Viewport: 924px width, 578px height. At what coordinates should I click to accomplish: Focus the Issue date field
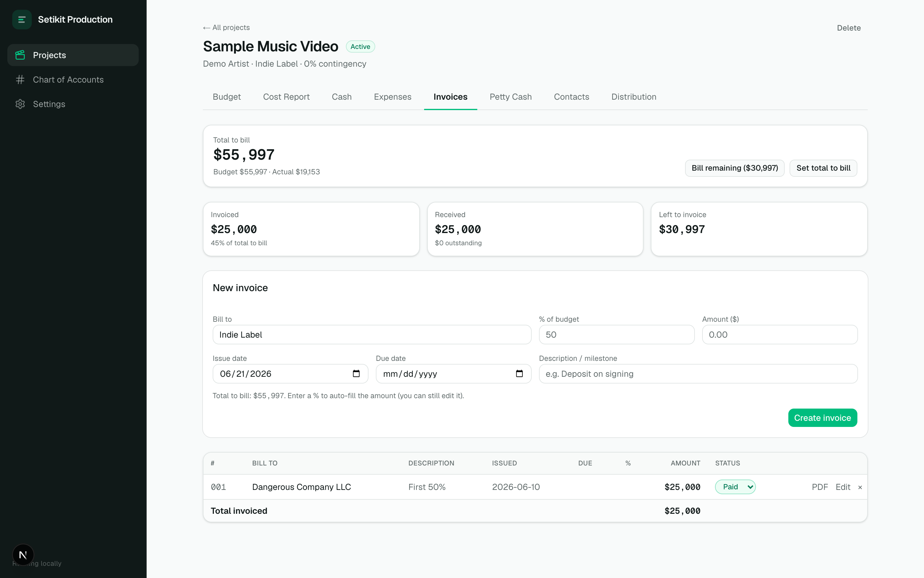click(x=290, y=373)
